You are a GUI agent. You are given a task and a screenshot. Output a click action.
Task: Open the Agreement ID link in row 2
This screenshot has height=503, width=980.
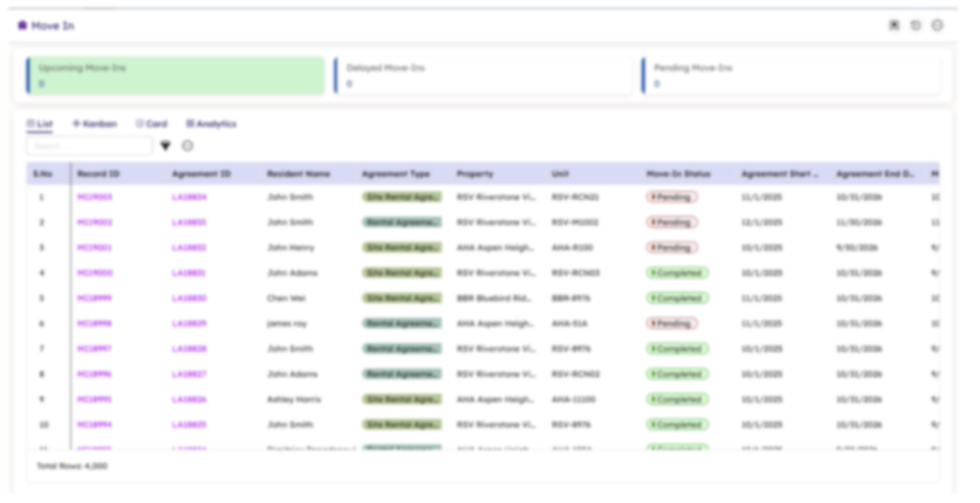(x=189, y=222)
